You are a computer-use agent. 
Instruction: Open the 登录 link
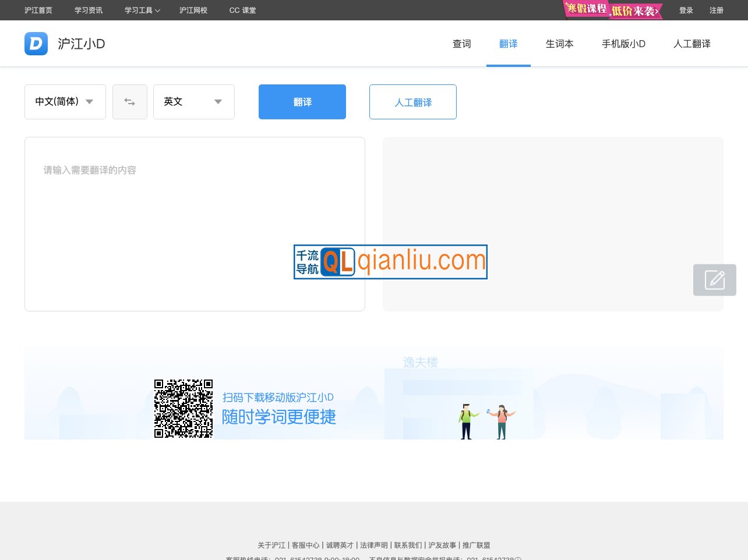point(686,10)
